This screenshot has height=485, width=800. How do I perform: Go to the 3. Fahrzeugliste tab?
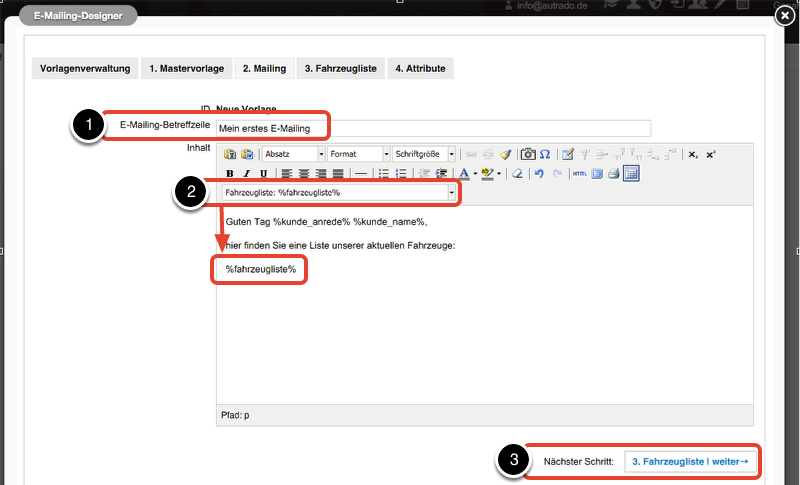[x=341, y=68]
